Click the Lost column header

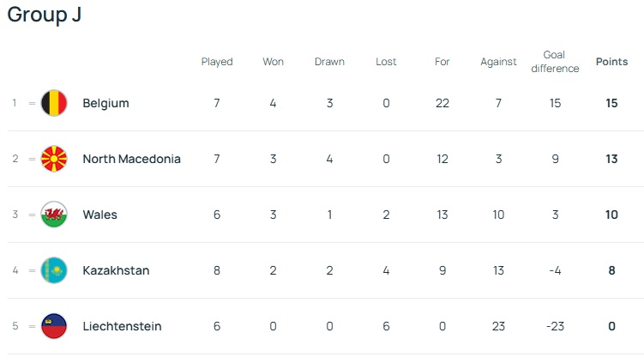point(386,62)
